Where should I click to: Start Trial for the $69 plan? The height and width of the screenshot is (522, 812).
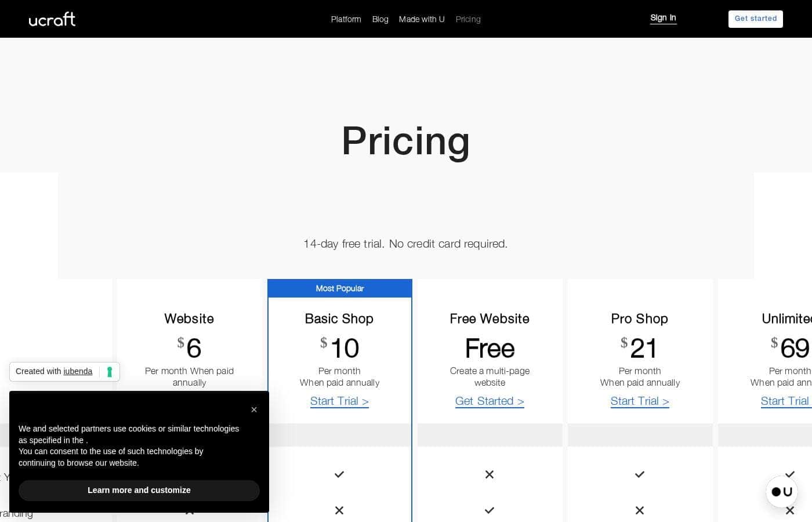coord(786,401)
